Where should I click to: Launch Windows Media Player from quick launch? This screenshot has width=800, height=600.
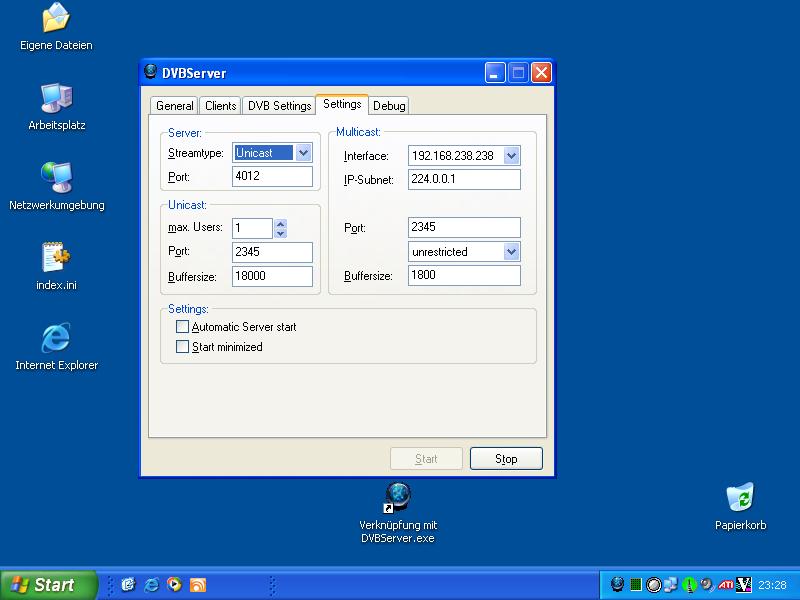(175, 585)
